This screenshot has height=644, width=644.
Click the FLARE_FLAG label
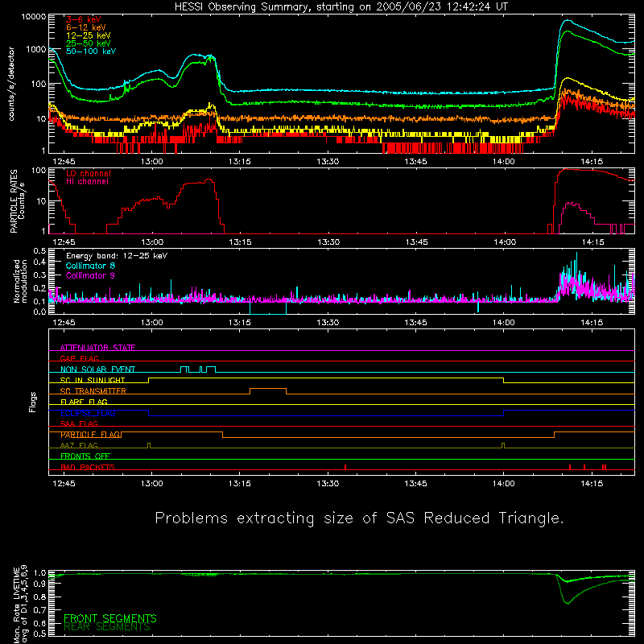coord(84,402)
